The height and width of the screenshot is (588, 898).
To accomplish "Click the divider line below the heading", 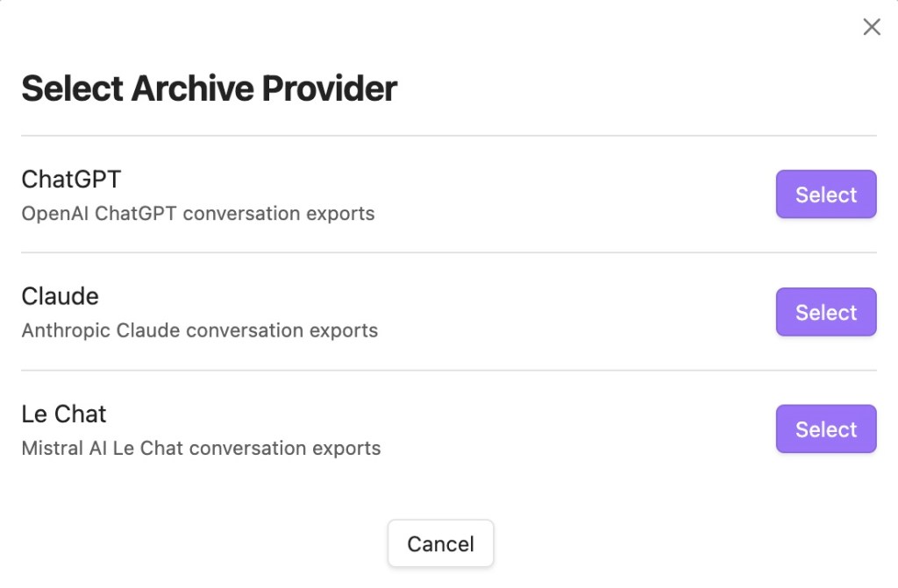I will 449,136.
